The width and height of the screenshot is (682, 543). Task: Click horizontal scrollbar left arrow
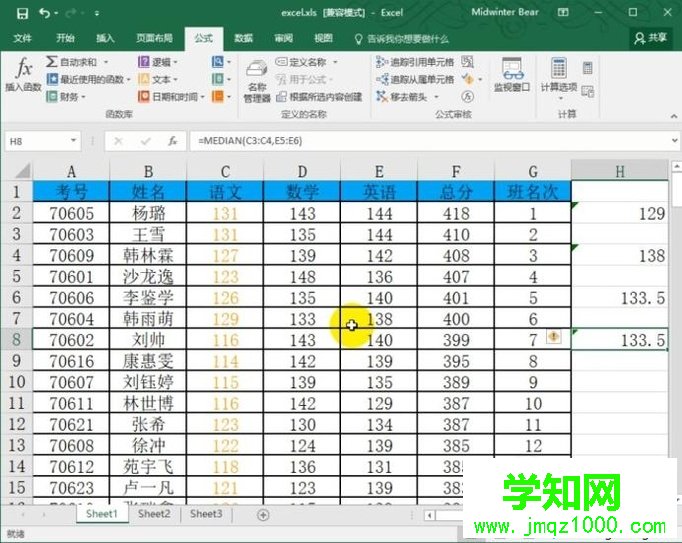(x=430, y=516)
